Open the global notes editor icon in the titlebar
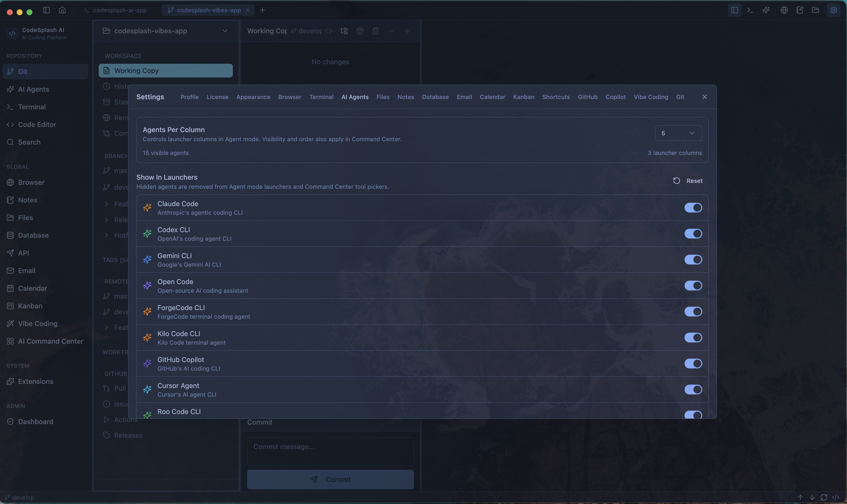 pyautogui.click(x=799, y=10)
